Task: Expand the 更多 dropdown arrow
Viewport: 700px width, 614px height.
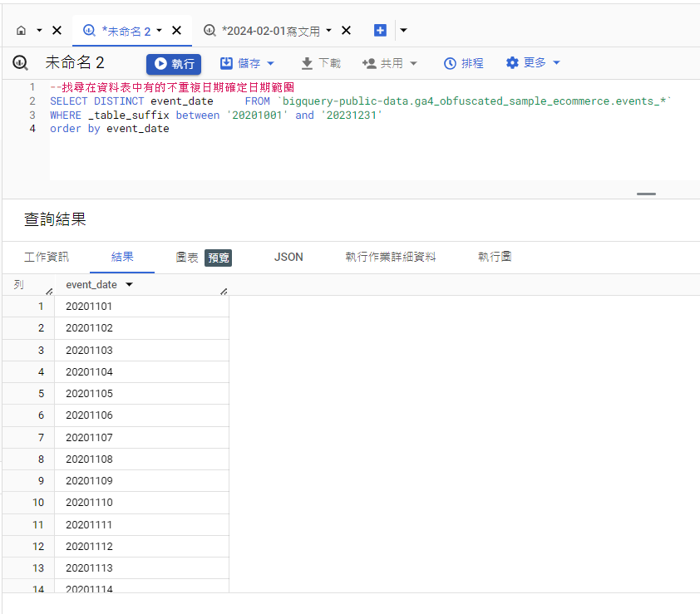Action: coord(556,62)
